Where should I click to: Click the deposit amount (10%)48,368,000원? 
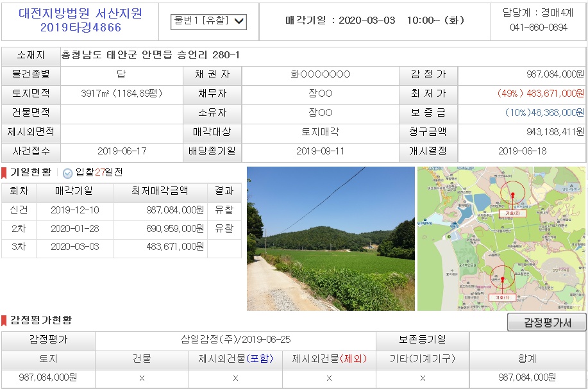[x=544, y=112]
